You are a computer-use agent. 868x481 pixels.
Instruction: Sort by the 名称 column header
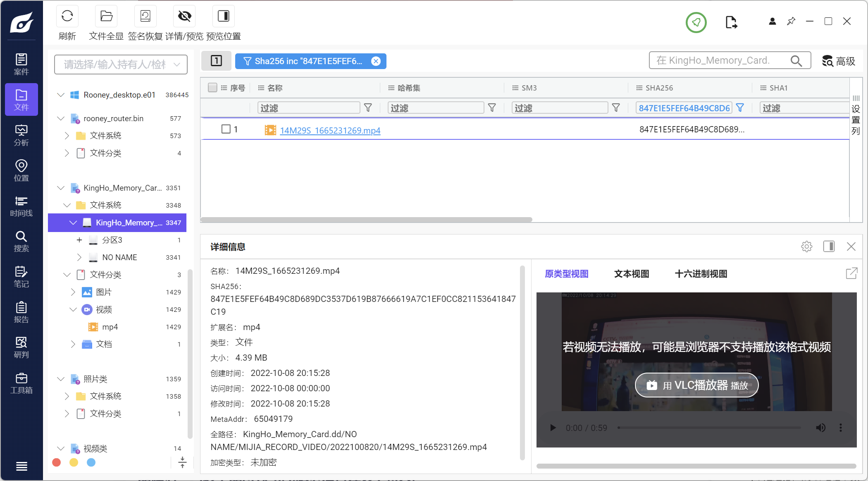coord(275,88)
